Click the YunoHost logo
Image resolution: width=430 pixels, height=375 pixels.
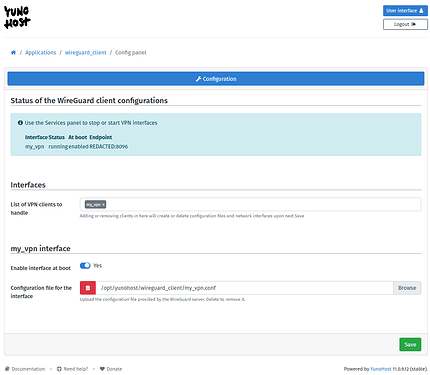coord(17,17)
